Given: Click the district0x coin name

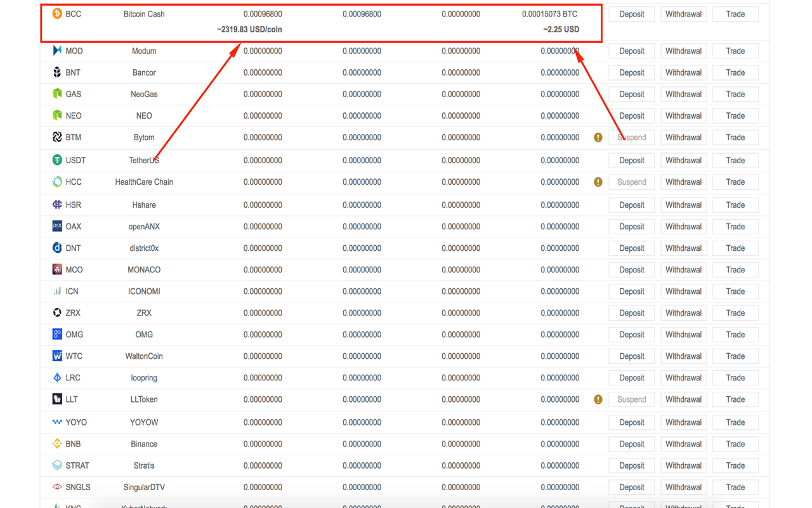Looking at the screenshot, I should [x=144, y=248].
